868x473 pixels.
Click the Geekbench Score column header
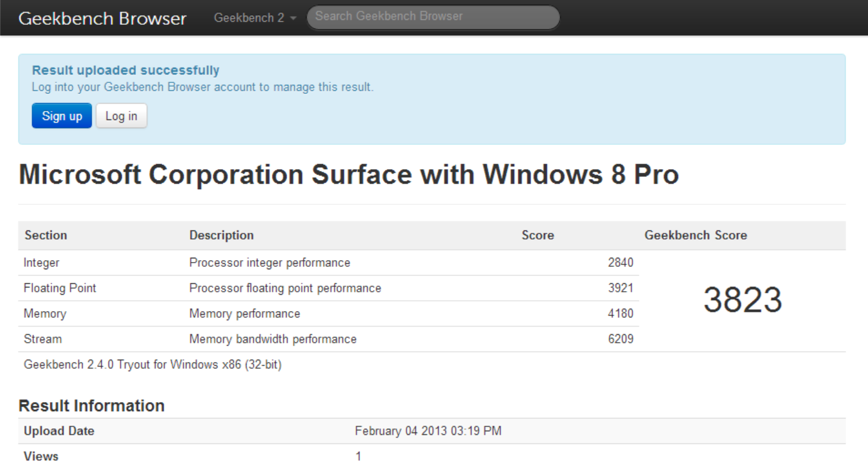coord(695,235)
